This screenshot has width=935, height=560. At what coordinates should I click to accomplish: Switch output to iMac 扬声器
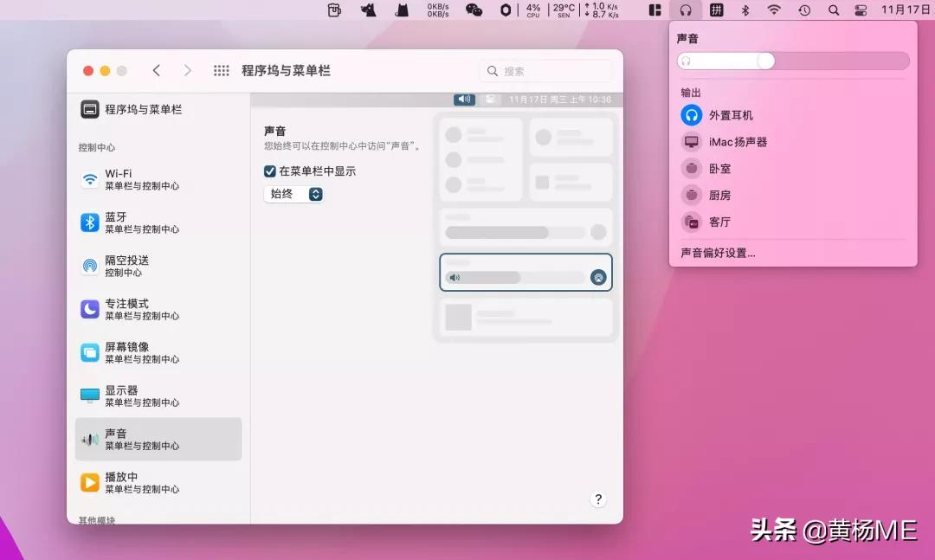click(738, 141)
